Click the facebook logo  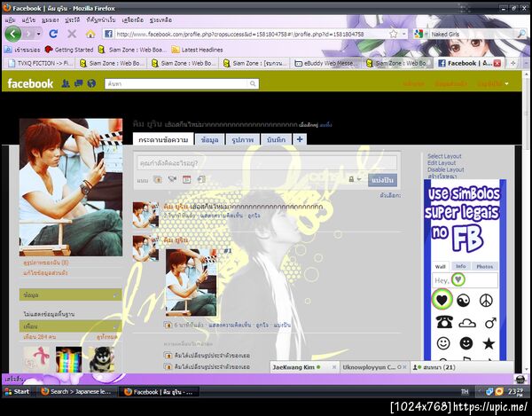(x=30, y=83)
